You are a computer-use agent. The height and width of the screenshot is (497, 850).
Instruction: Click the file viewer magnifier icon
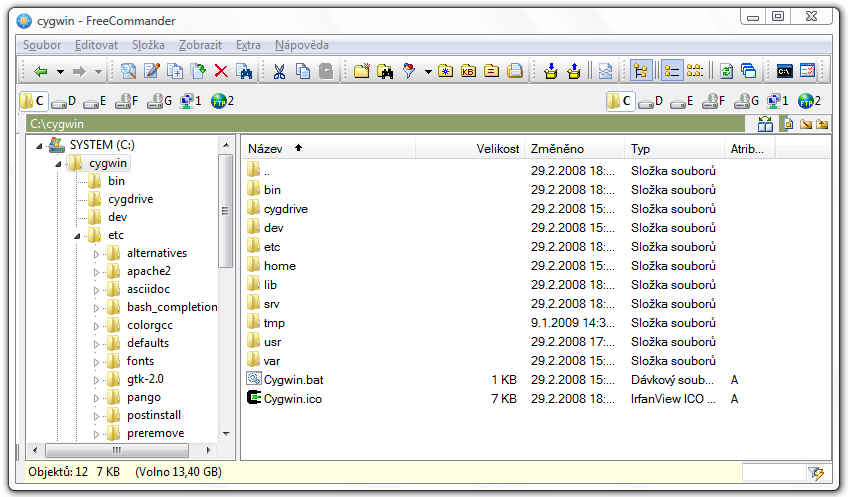[128, 71]
